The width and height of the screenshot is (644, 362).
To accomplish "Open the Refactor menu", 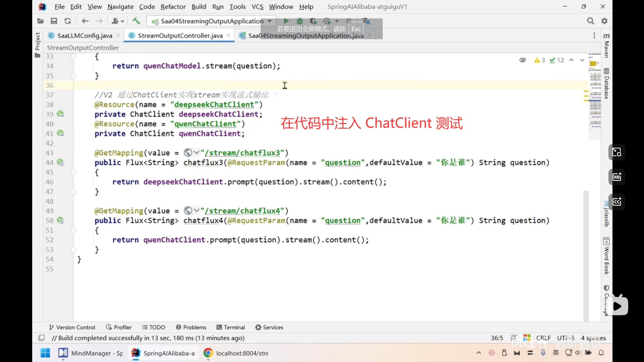I will click(173, 7).
